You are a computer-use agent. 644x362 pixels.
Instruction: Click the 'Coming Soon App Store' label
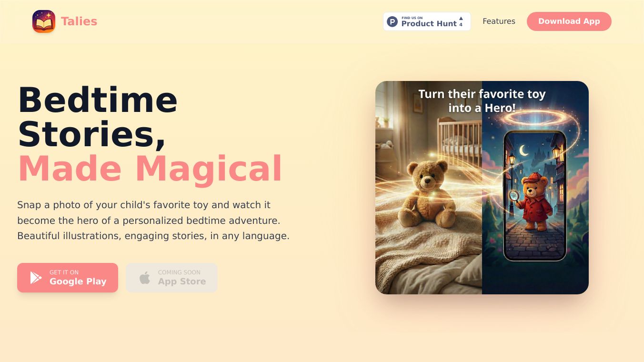click(x=182, y=277)
